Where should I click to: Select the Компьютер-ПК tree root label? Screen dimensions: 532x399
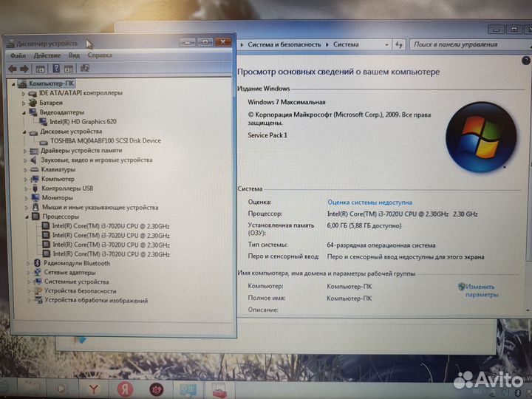coord(51,83)
